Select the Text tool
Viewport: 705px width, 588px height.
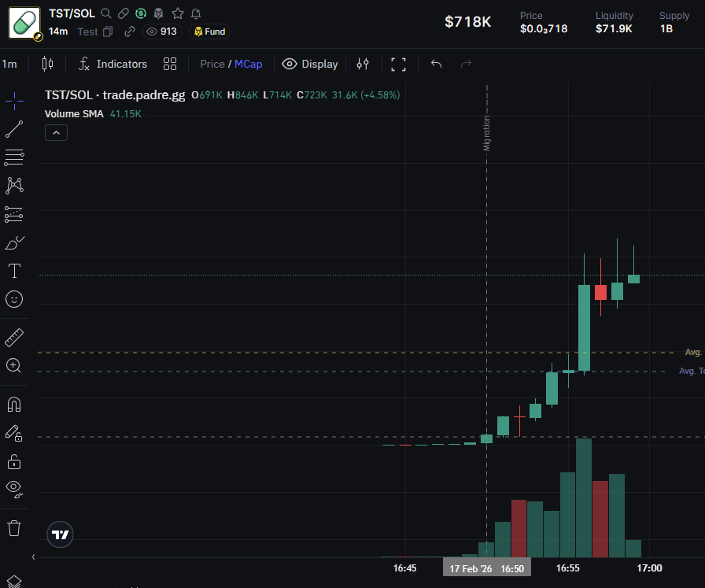[14, 271]
